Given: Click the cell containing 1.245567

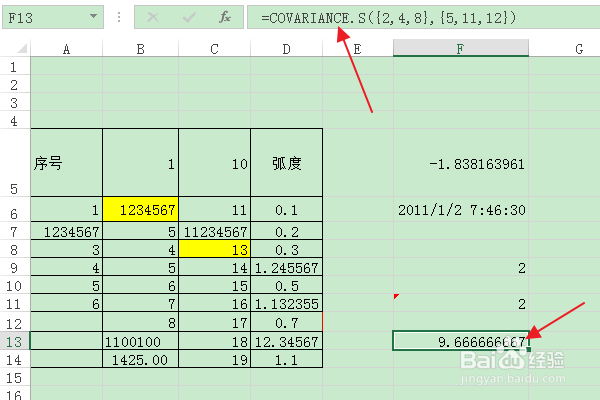Looking at the screenshot, I should coord(287,267).
